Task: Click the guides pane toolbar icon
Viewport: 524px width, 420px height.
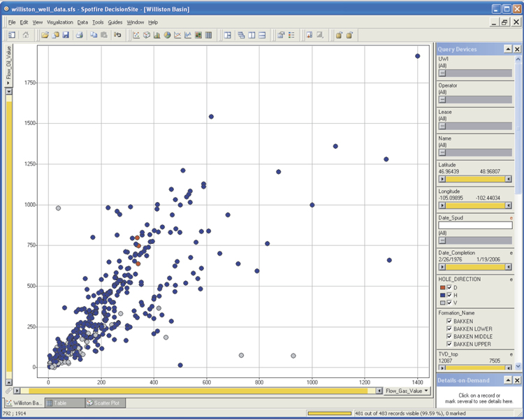Action: pyautogui.click(x=12, y=35)
